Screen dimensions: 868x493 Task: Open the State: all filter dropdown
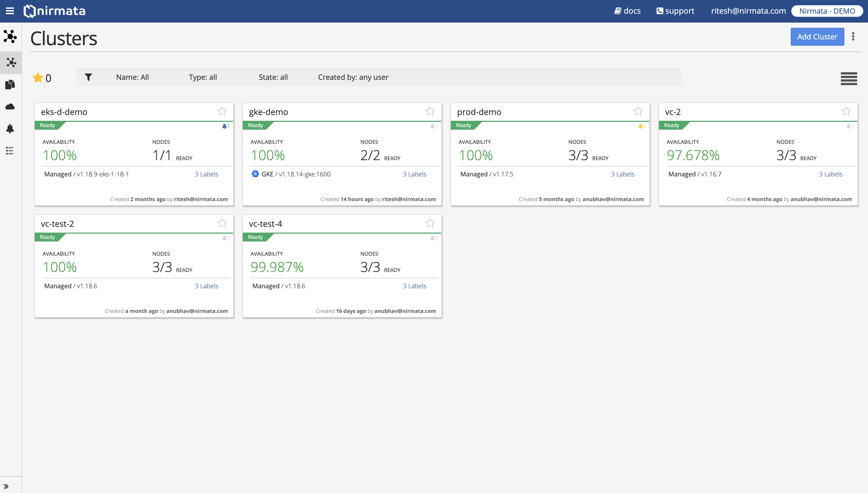[x=273, y=77]
